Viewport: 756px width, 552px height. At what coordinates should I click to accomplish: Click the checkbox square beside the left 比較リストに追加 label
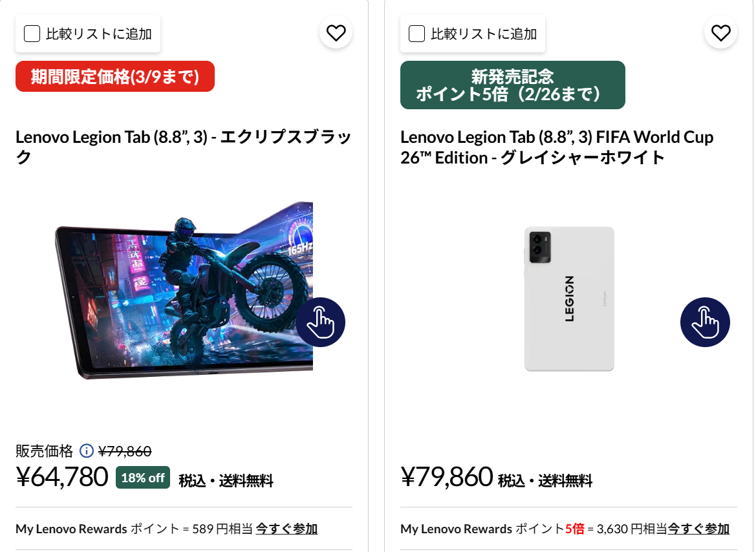[32, 32]
